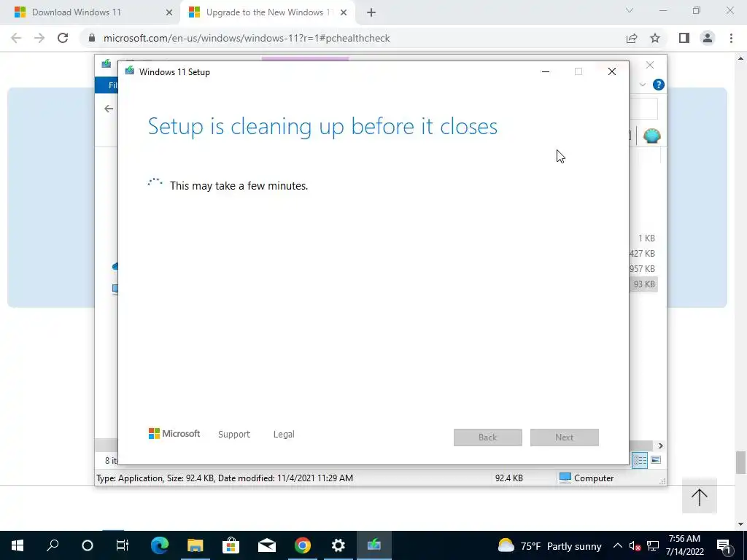This screenshot has width=747, height=560.
Task: Open the muted volume icon
Action: pos(635,546)
